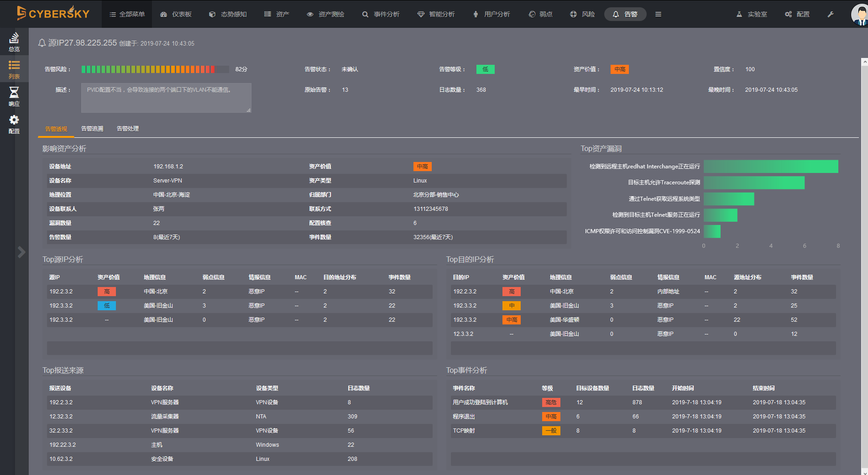The height and width of the screenshot is (475, 868).
Task: Open 事件分析 in top navigation
Action: tap(381, 14)
